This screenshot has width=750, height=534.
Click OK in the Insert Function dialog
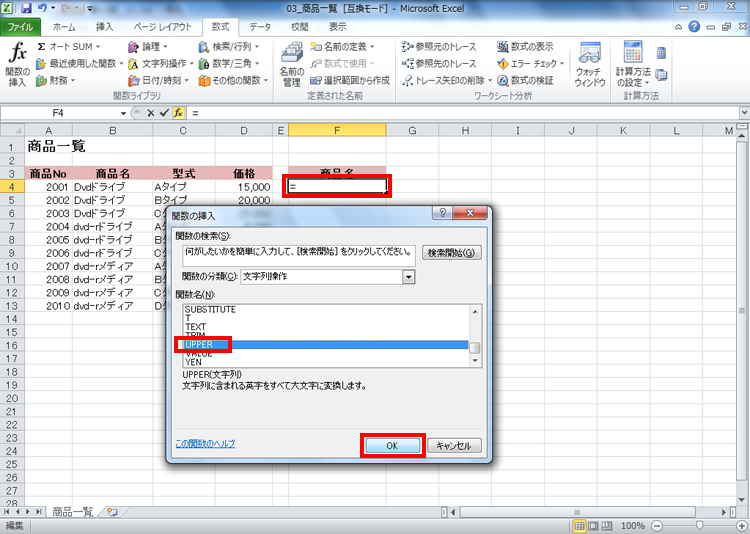[392, 445]
